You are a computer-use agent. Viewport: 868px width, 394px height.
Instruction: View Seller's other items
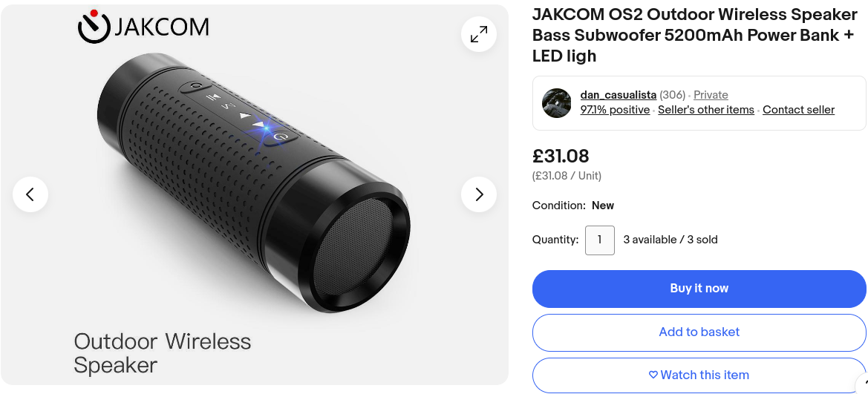tap(706, 110)
